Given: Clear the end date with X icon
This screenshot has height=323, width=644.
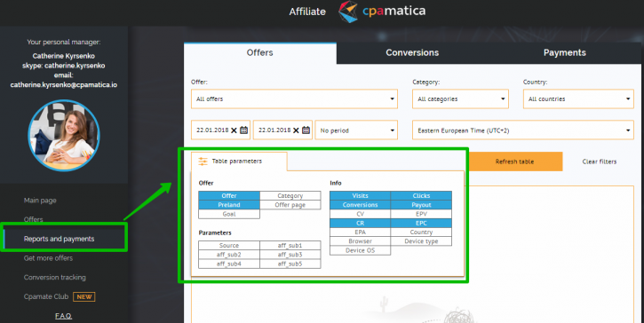Looking at the screenshot, I should tap(296, 130).
